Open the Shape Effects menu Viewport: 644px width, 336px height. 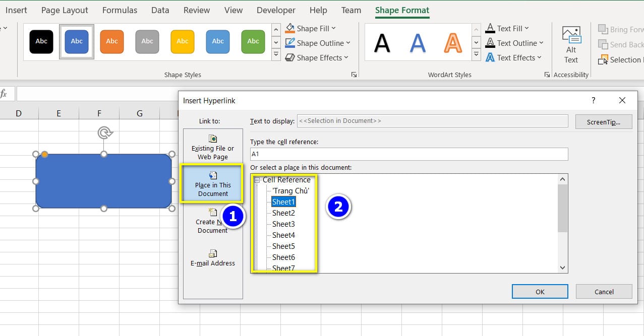(317, 57)
